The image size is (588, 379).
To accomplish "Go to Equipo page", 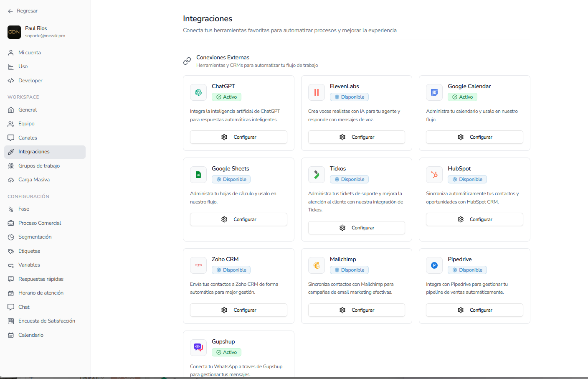I will point(45,124).
